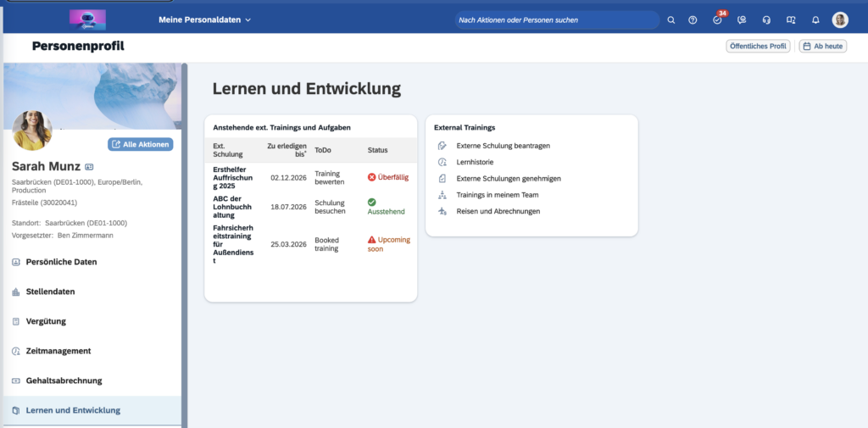Image resolution: width=868 pixels, height=428 pixels.
Task: Open Gehaltsabrechnung in the sidebar
Action: [64, 381]
